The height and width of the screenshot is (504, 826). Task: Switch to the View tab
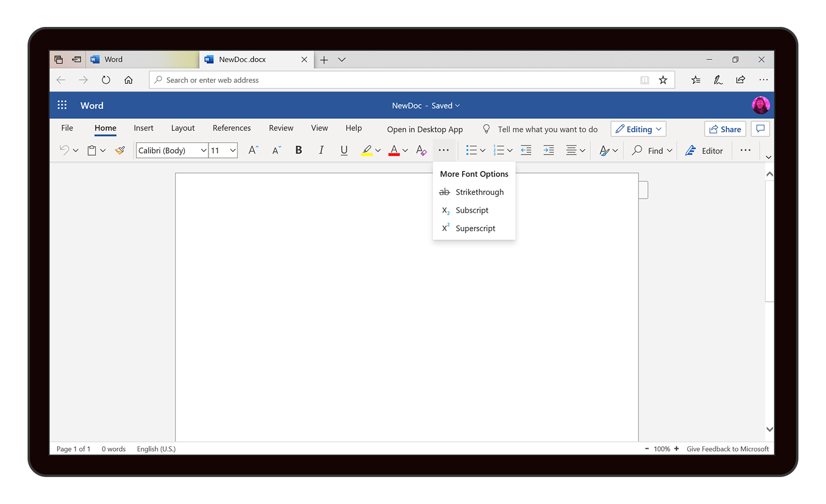319,128
